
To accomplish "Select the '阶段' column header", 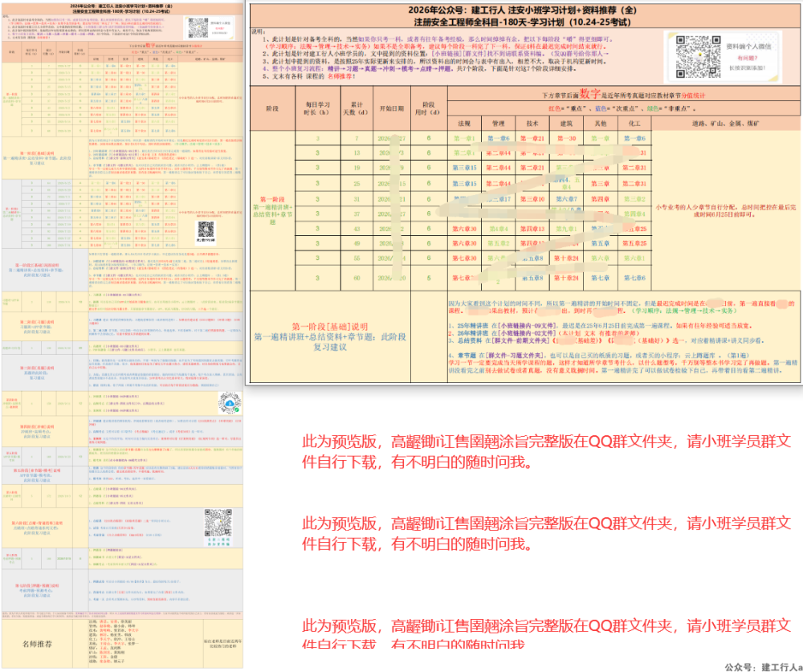I will pyautogui.click(x=272, y=108).
